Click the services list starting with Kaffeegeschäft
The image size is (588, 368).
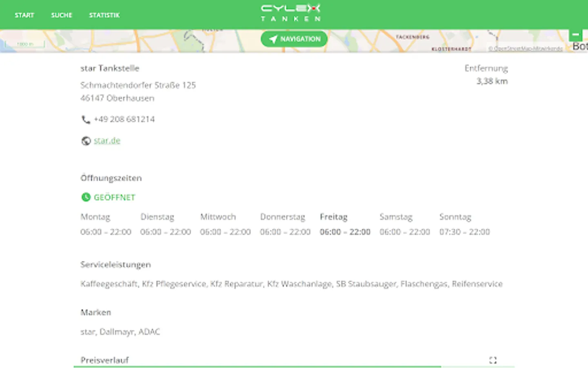point(292,284)
